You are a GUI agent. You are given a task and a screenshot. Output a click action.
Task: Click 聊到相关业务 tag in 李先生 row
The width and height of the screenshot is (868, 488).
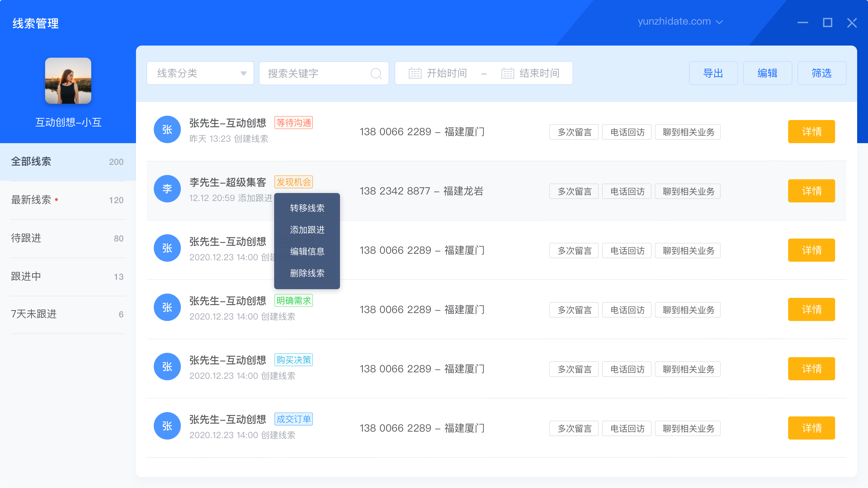point(688,191)
